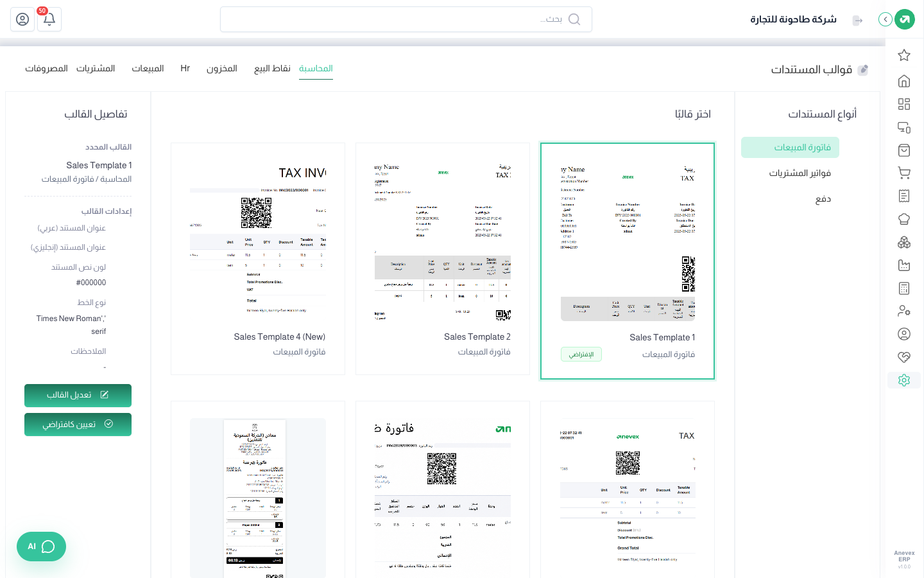Open the AI chat button

pos(41,547)
